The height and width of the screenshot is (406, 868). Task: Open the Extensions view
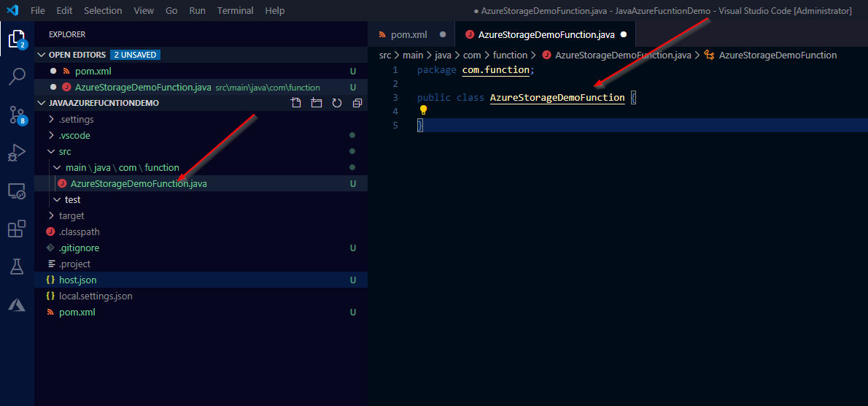[17, 229]
